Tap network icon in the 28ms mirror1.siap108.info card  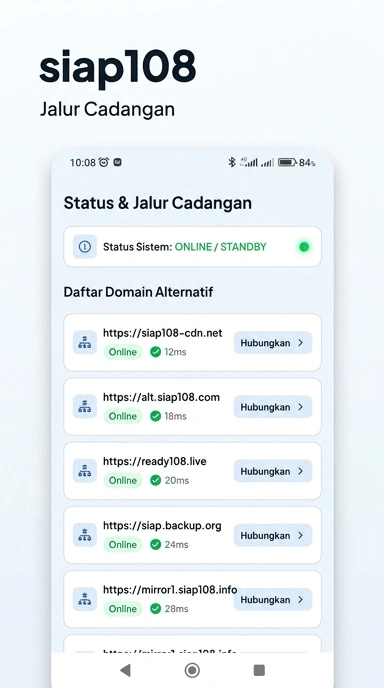click(85, 599)
